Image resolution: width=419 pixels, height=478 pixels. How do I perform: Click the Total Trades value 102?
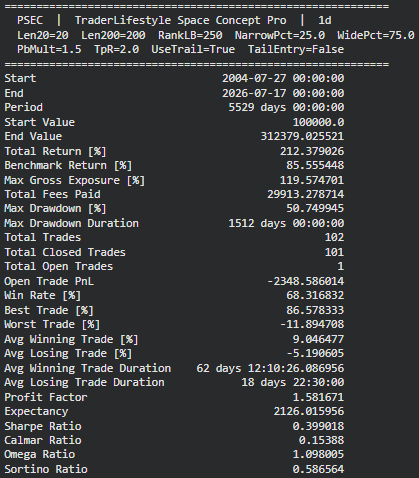[x=334, y=237]
